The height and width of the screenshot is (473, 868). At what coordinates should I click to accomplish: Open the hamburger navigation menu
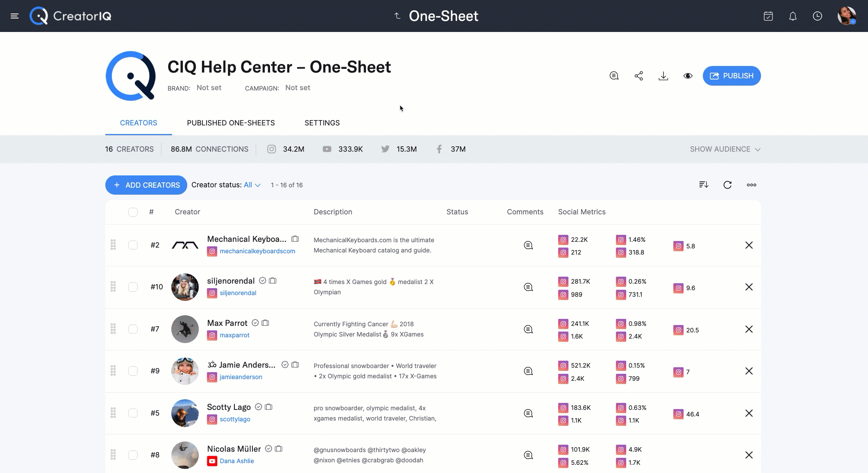click(x=15, y=16)
